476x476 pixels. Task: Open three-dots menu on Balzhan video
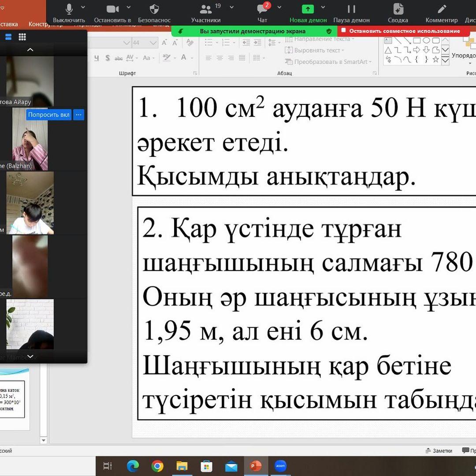tap(78, 115)
